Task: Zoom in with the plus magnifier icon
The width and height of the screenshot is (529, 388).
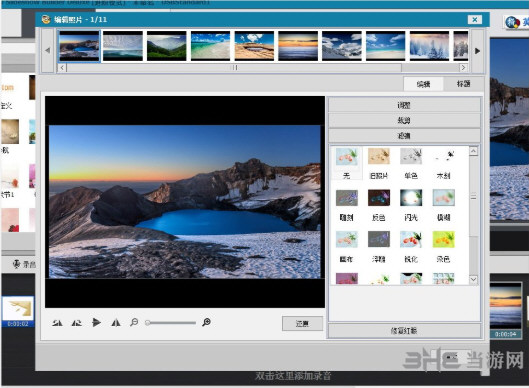Action: (206, 322)
